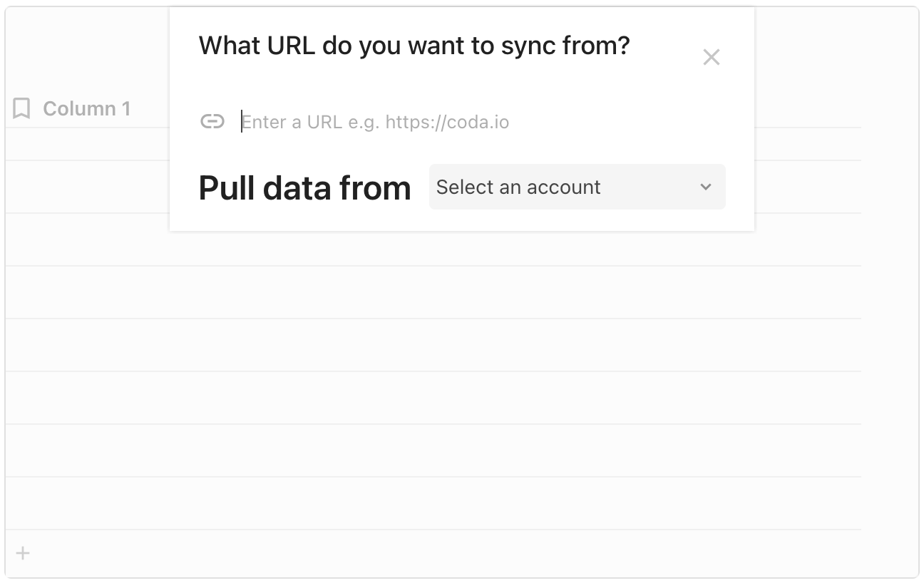Click the Pull data from label

pos(304,187)
